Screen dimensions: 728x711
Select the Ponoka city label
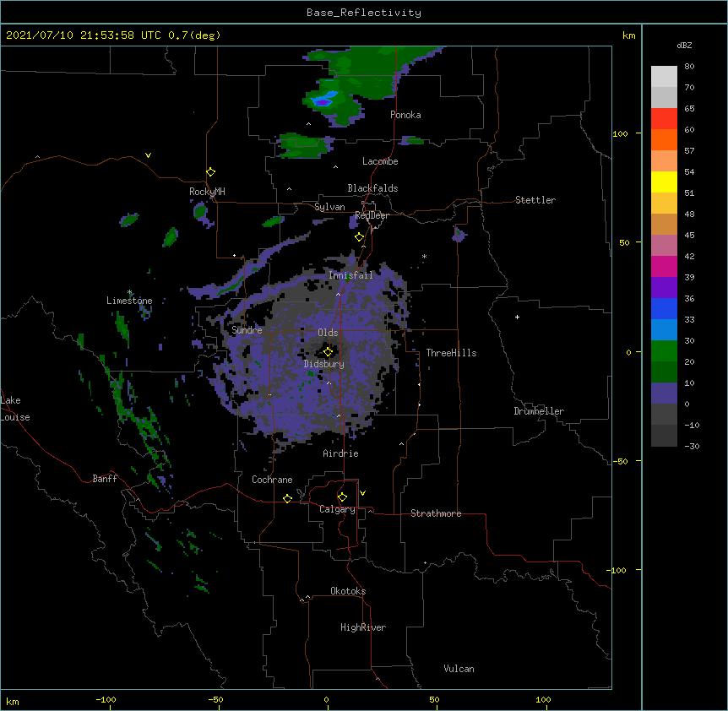point(405,115)
